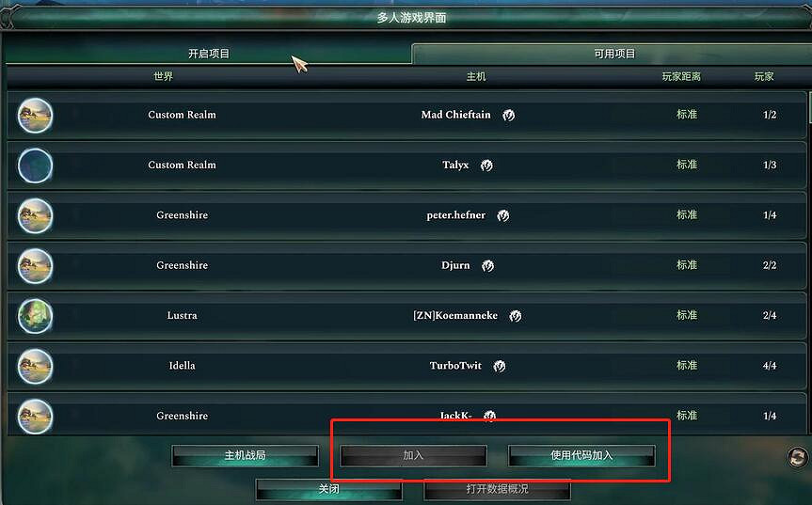Click the platform emblem beside Talyx
812x505 pixels.
tap(486, 166)
